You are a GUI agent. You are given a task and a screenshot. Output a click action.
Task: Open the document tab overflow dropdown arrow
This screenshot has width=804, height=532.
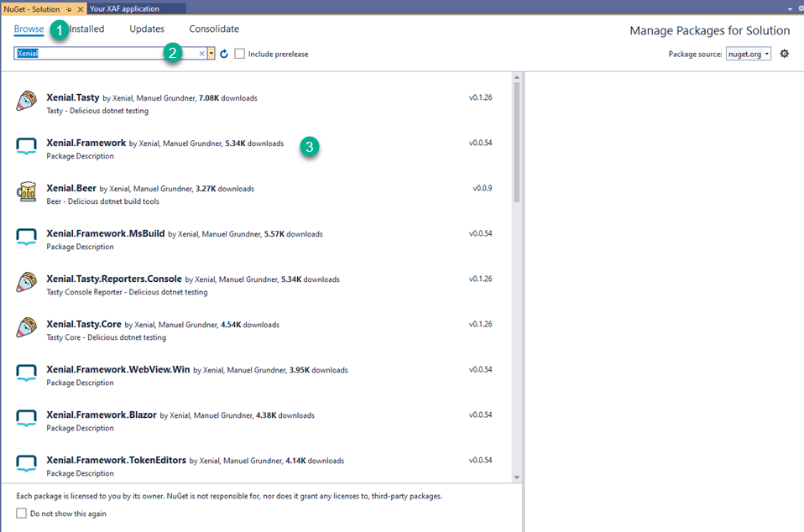point(790,9)
